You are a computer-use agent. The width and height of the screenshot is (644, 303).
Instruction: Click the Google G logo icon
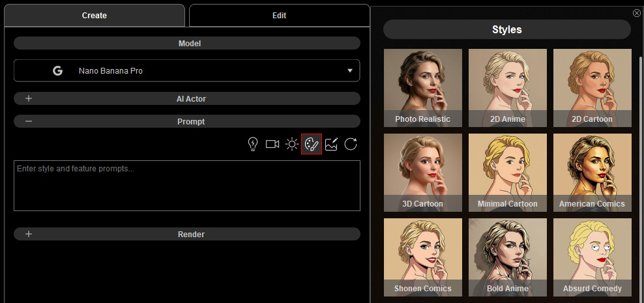click(57, 70)
